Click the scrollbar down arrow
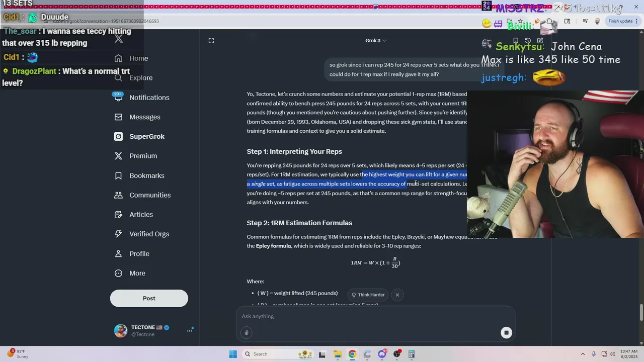644x362 pixels. click(x=641, y=343)
